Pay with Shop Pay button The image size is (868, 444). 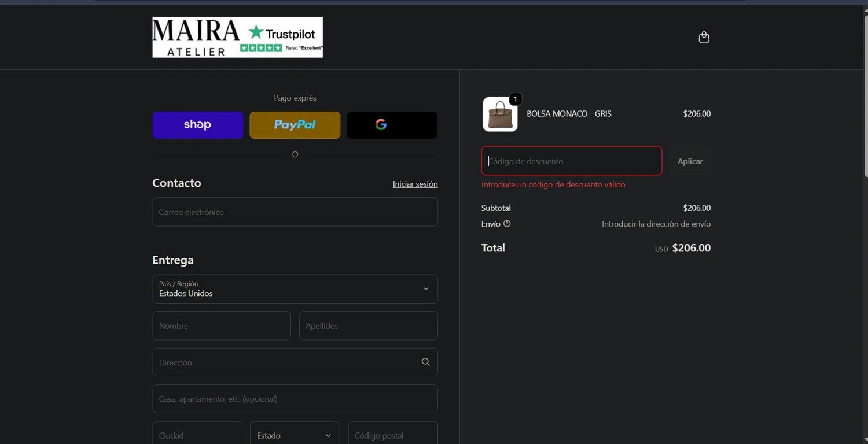[198, 125]
